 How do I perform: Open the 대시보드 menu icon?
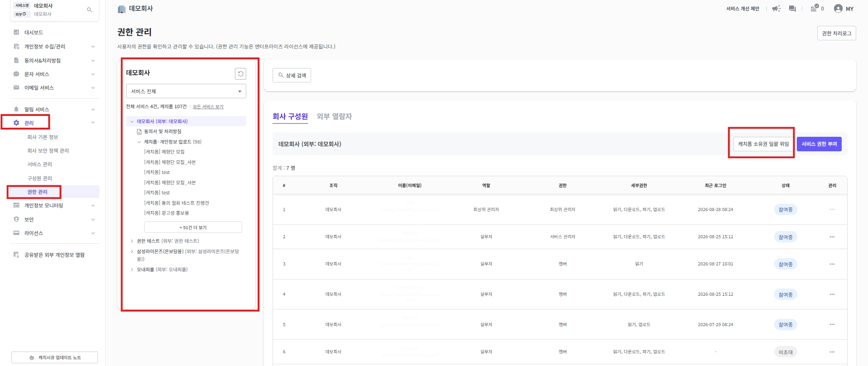16,32
